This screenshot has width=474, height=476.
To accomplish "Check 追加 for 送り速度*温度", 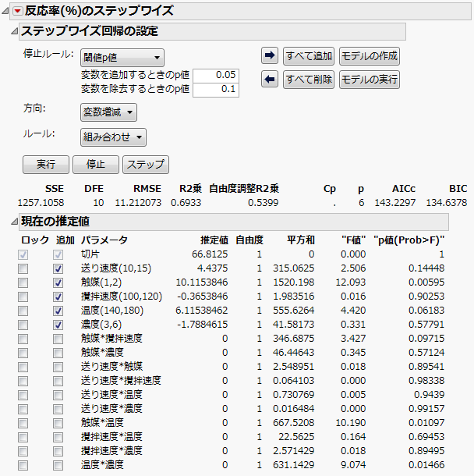I will point(58,395).
